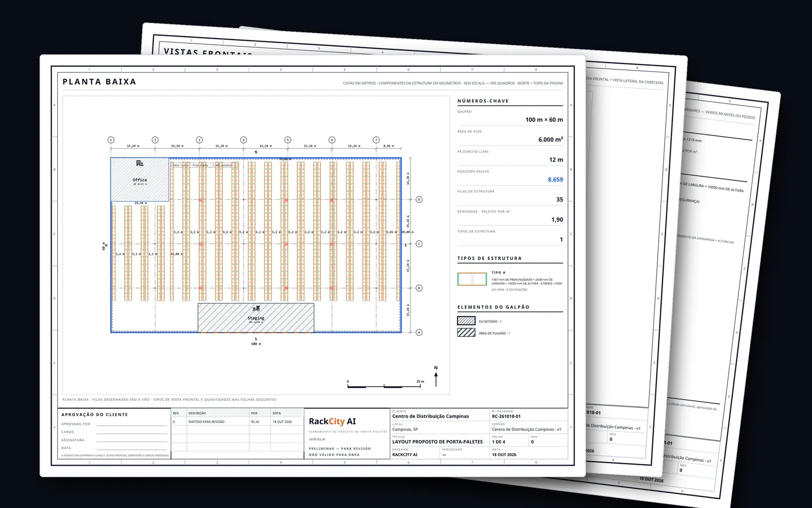Click the Data line under Aprovação do Cliente
Viewport: 812px width, 508px height.
click(x=131, y=449)
